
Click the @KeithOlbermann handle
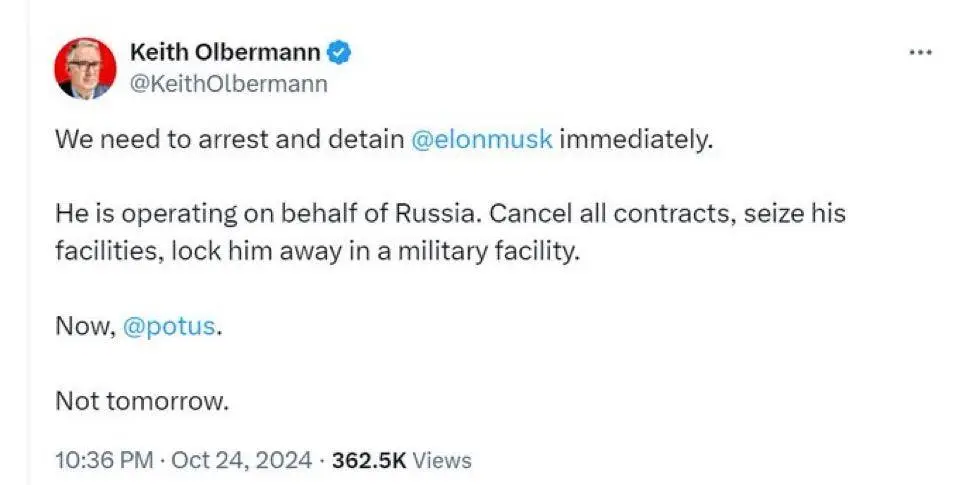[228, 83]
